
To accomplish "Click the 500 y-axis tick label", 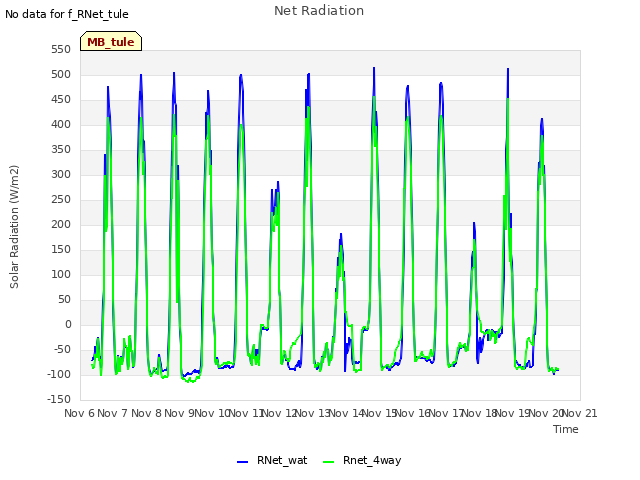I will click(x=61, y=75).
